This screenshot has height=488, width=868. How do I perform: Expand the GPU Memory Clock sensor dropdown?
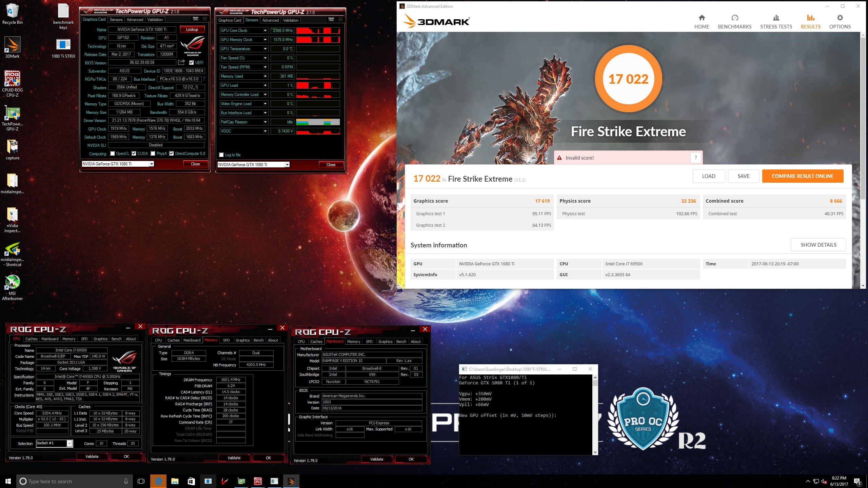click(265, 40)
